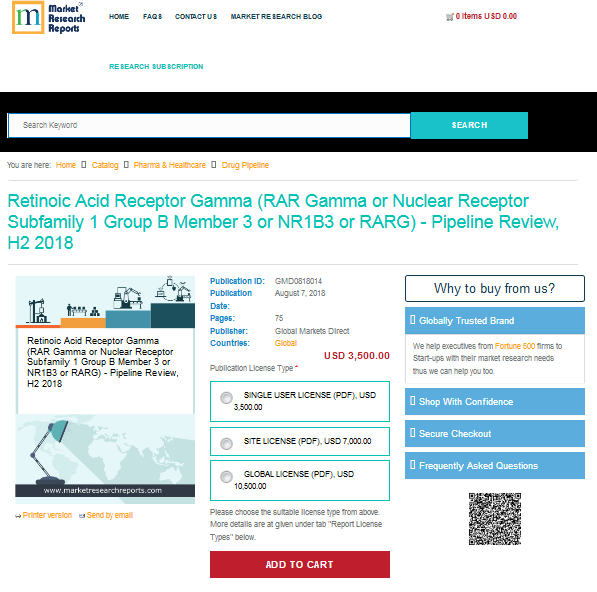Image resolution: width=597 pixels, height=592 pixels.
Task: Expand the Frequently Asked Questions section
Action: [495, 466]
